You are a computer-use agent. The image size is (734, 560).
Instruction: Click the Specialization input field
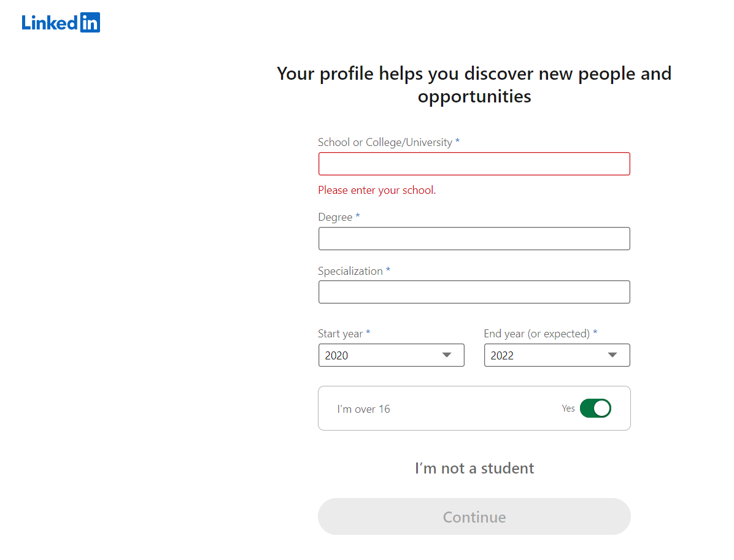(x=474, y=292)
